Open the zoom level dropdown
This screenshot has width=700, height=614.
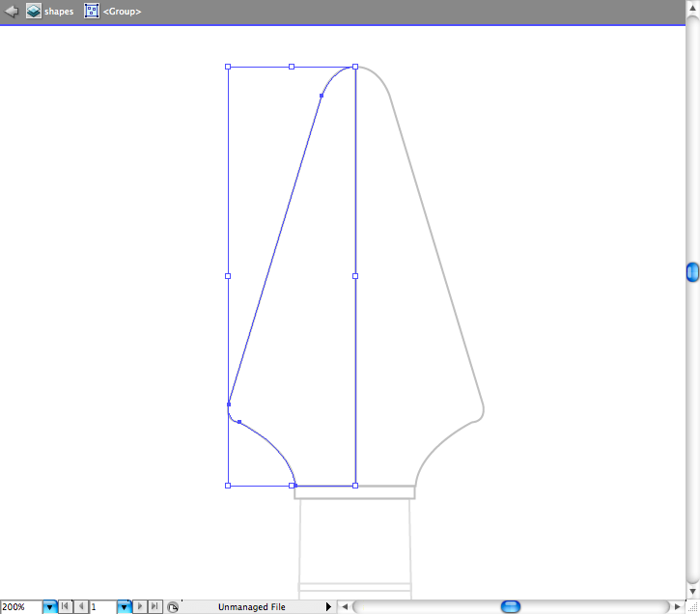point(49,606)
